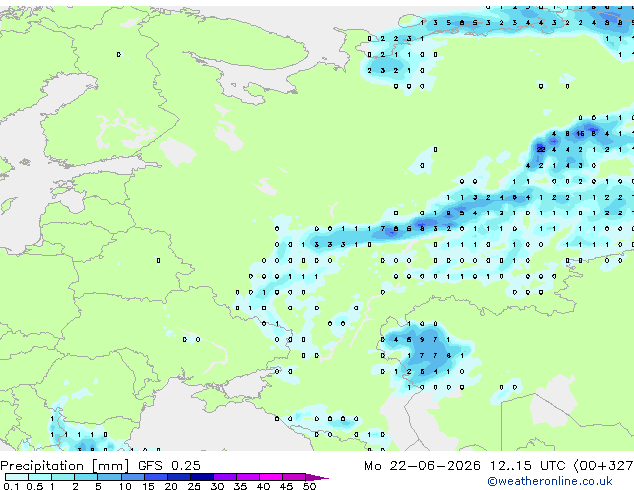Click the legend label "50"
Image resolution: width=634 pixels, height=490 pixels.
[309, 486]
